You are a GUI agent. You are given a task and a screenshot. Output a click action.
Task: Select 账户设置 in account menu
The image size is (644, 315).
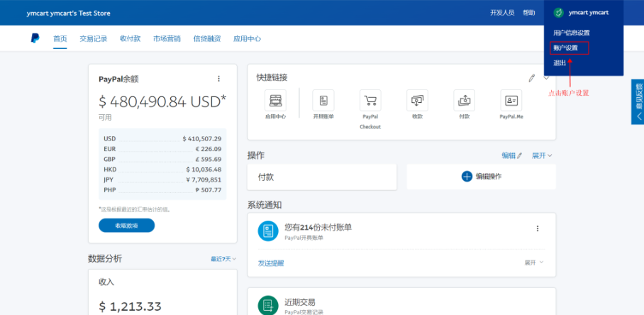565,48
